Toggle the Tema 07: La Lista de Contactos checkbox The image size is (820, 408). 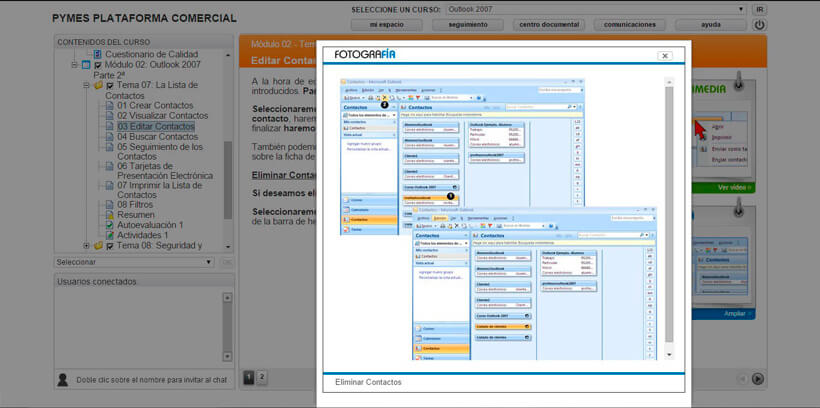(x=110, y=86)
